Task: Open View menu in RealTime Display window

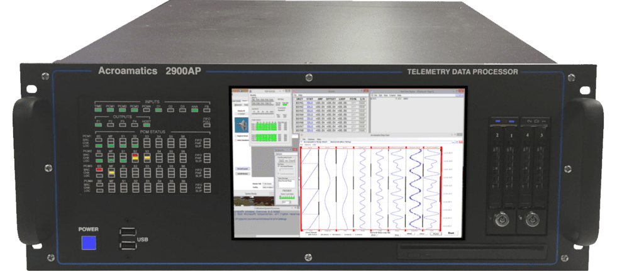Action: pyautogui.click(x=386, y=96)
